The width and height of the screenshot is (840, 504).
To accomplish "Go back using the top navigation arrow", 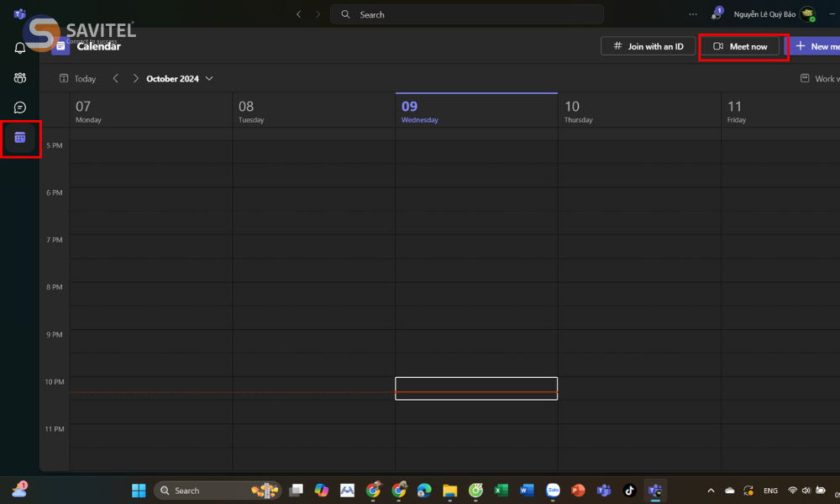I will click(299, 14).
